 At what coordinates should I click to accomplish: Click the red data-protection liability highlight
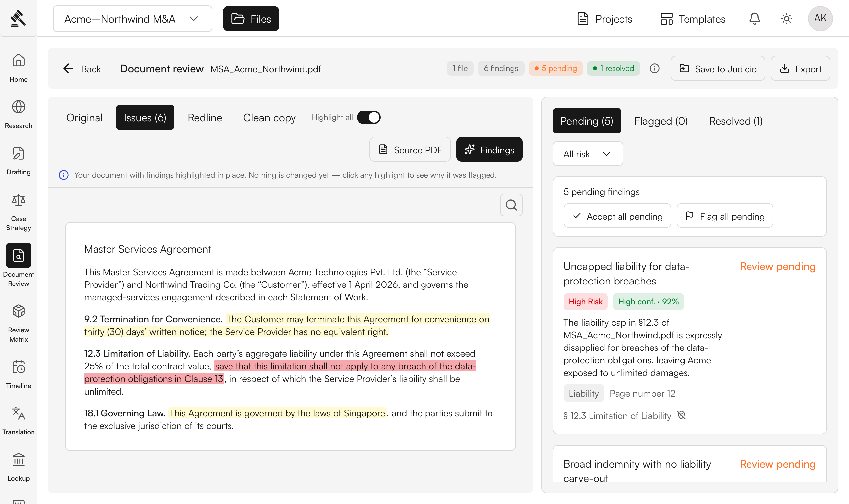coord(280,372)
